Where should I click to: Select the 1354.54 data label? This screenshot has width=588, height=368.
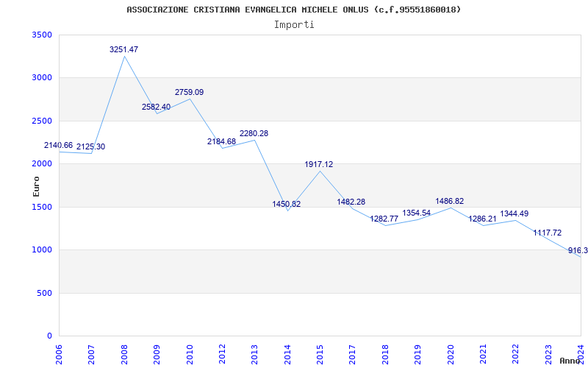417,213
